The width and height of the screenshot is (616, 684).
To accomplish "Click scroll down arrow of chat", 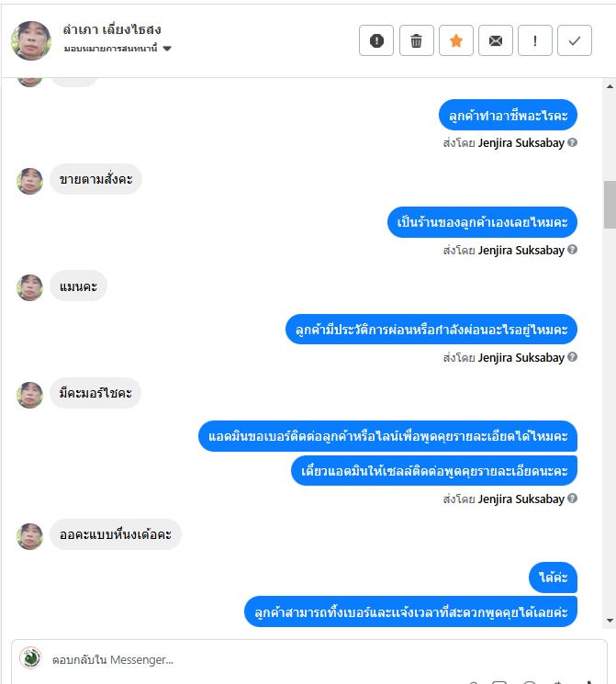I will [610, 621].
